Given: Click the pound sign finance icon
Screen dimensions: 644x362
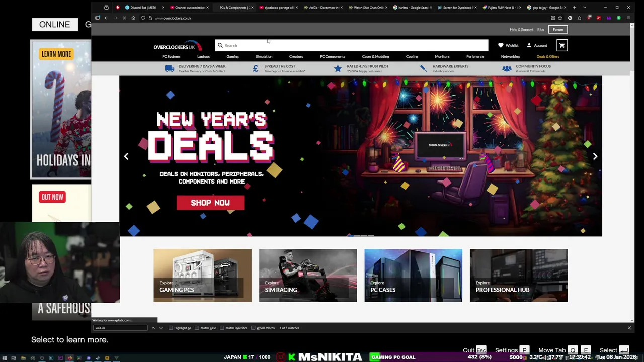Looking at the screenshot, I should point(256,68).
